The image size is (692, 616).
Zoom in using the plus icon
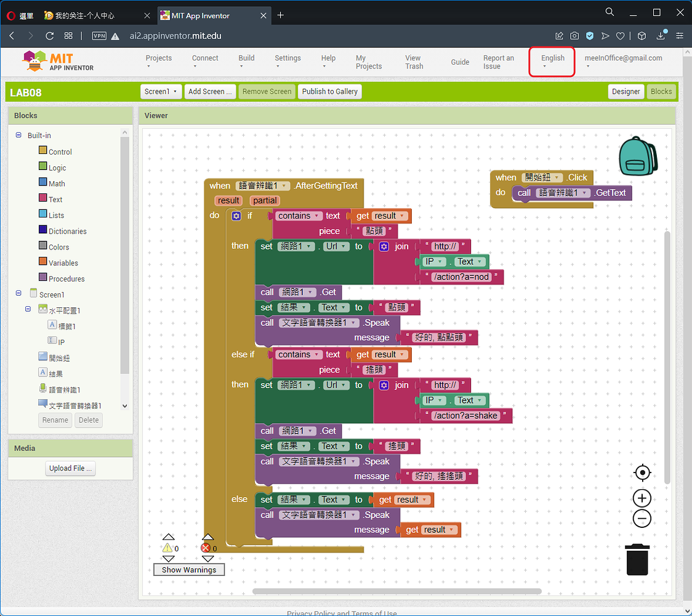(x=642, y=498)
